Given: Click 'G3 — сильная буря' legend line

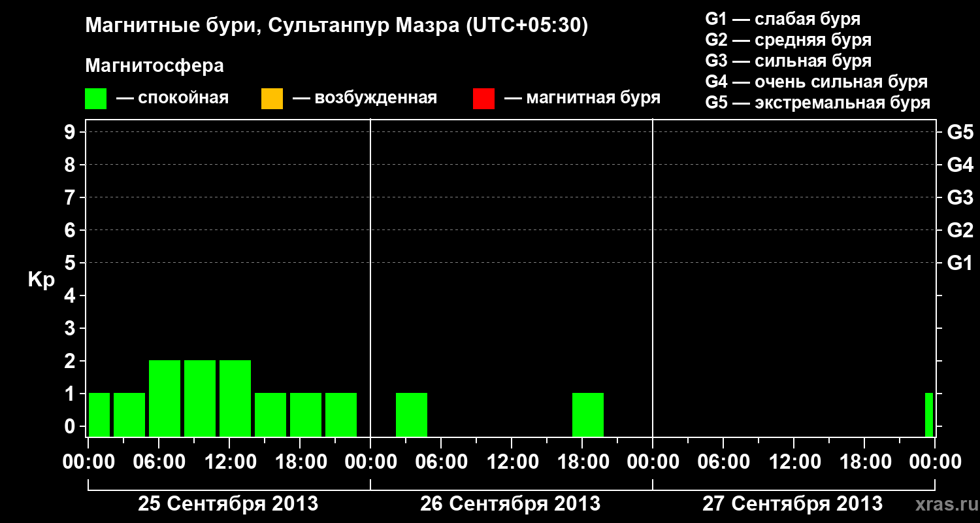Looking at the screenshot, I should [x=789, y=61].
